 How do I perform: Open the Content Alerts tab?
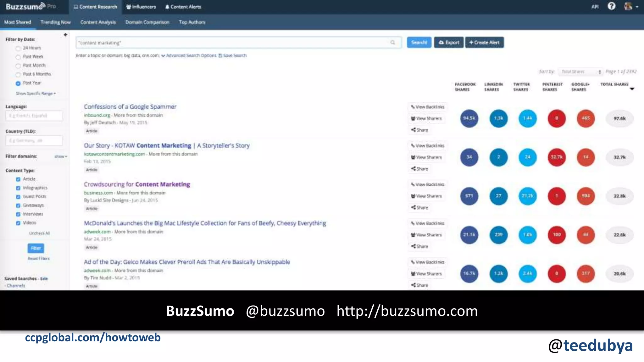click(183, 7)
